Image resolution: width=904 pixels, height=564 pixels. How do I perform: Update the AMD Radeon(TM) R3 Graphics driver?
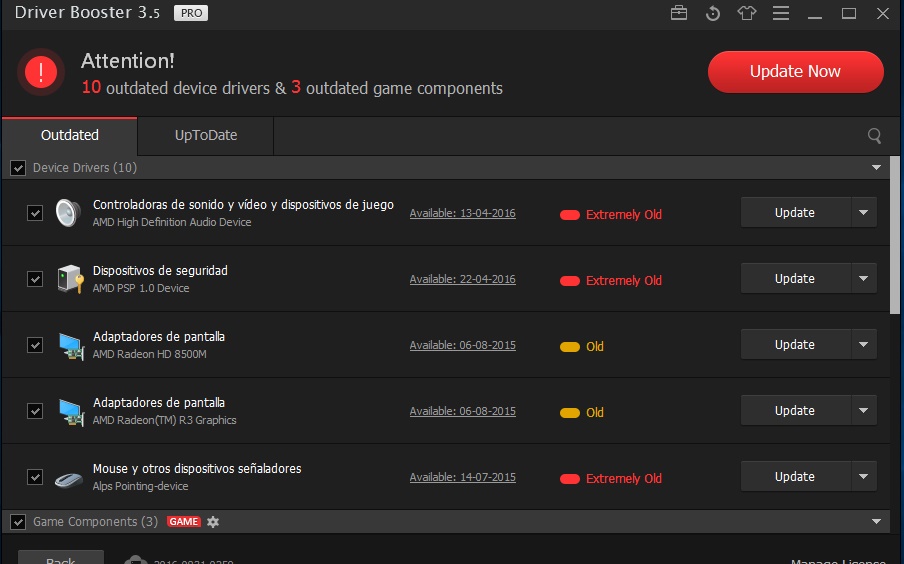795,411
